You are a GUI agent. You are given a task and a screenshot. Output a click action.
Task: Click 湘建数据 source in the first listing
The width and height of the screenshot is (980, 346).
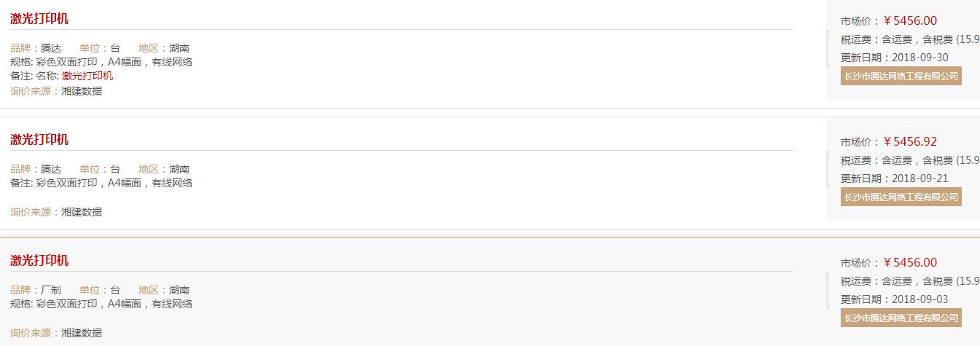click(x=82, y=91)
